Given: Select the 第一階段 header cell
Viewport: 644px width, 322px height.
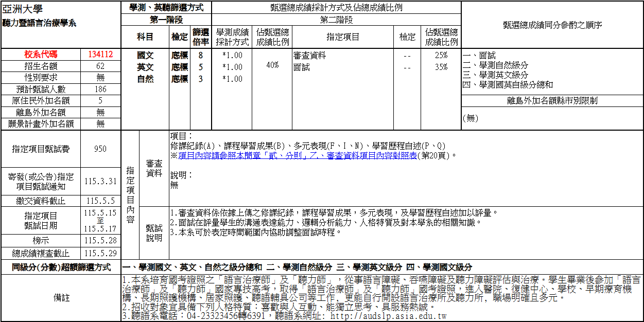Looking at the screenshot, I should [x=166, y=19].
